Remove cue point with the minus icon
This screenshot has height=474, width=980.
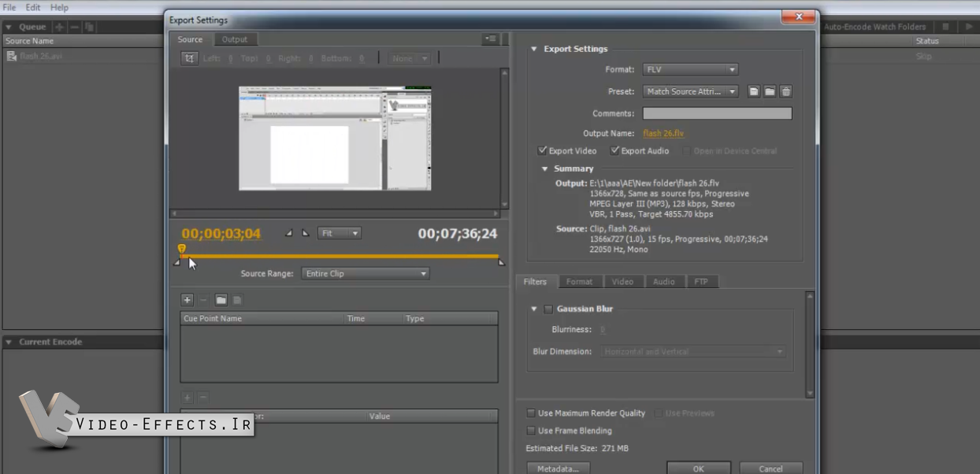coord(203,300)
